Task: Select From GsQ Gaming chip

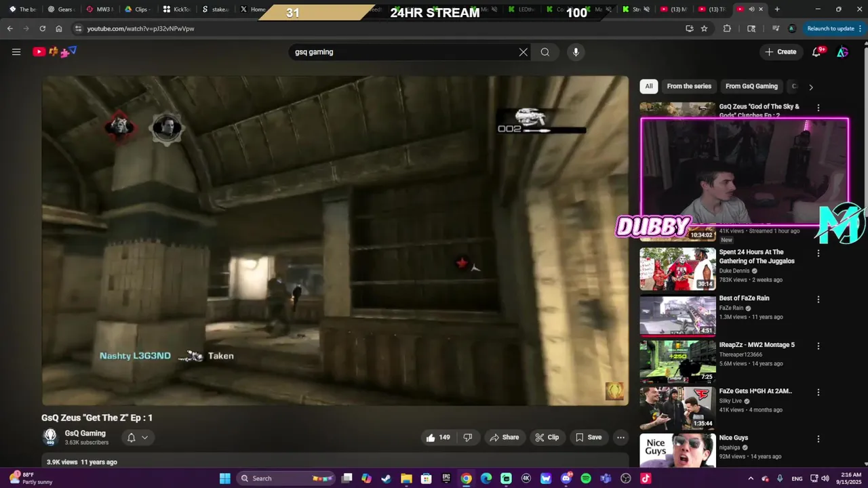Action: click(x=751, y=86)
